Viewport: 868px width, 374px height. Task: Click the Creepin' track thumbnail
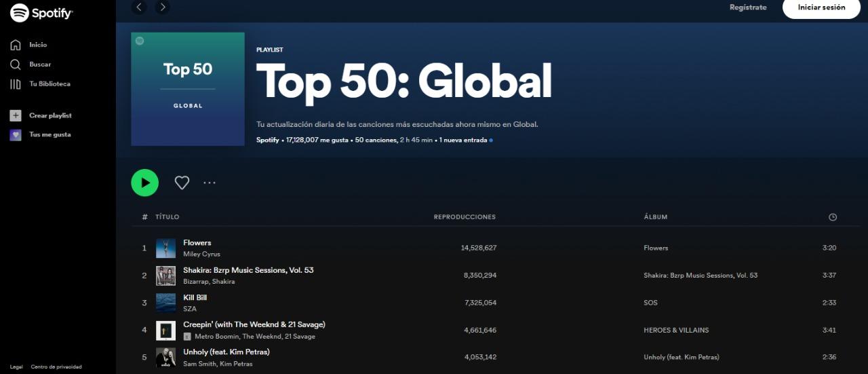165,331
